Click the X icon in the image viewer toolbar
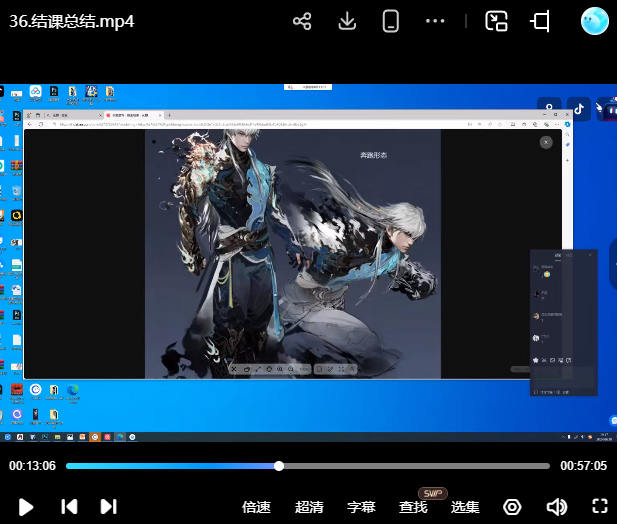 pos(234,369)
